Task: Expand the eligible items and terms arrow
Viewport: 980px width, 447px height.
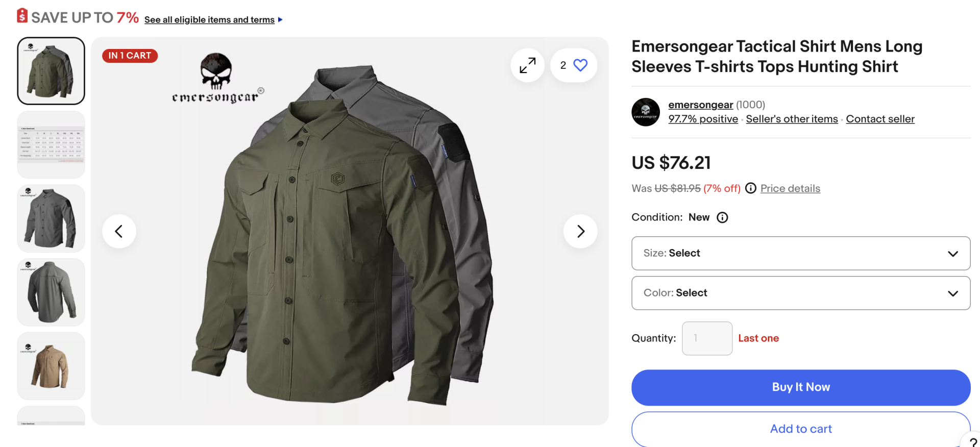Action: click(x=280, y=20)
